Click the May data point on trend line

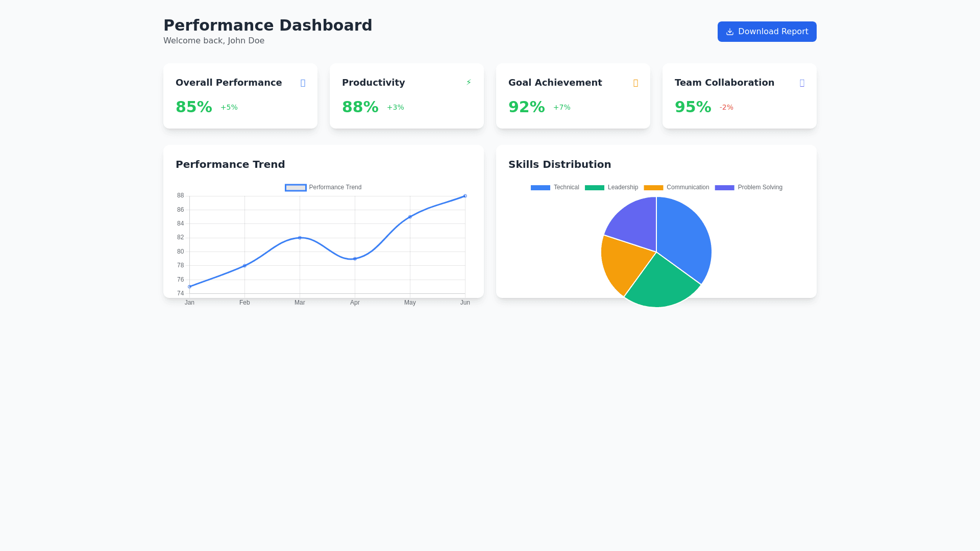(x=410, y=217)
